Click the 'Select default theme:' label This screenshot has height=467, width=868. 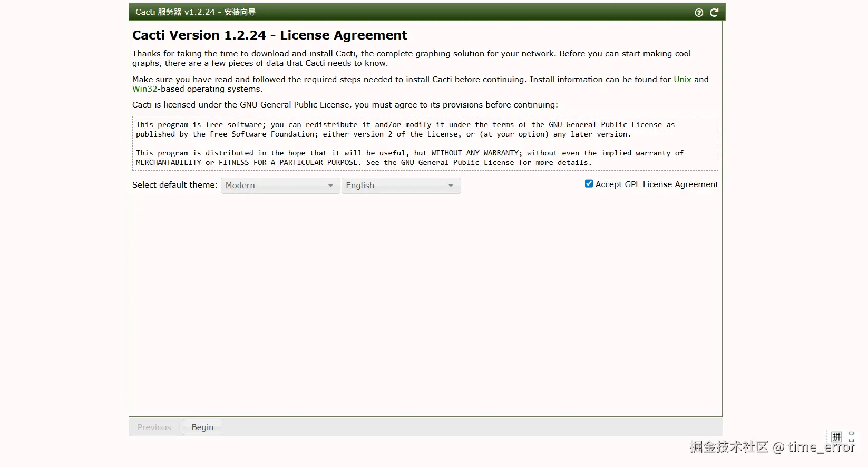[x=175, y=184]
